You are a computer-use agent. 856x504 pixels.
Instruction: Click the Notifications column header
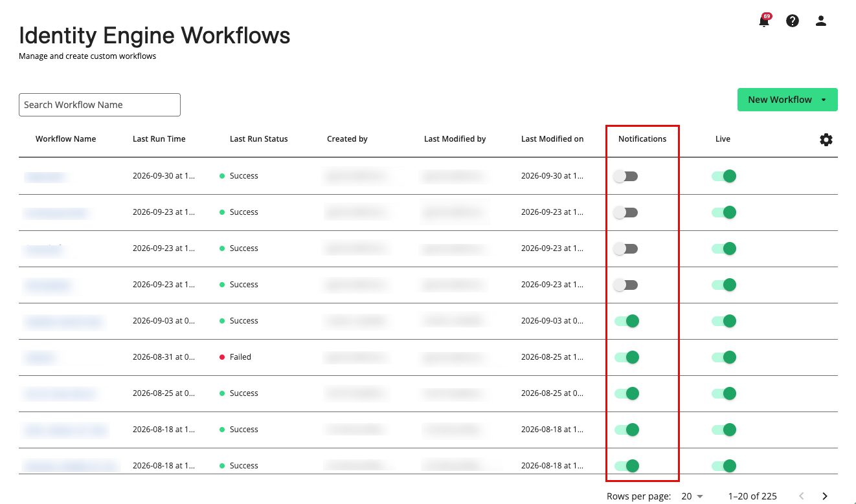[x=642, y=139]
